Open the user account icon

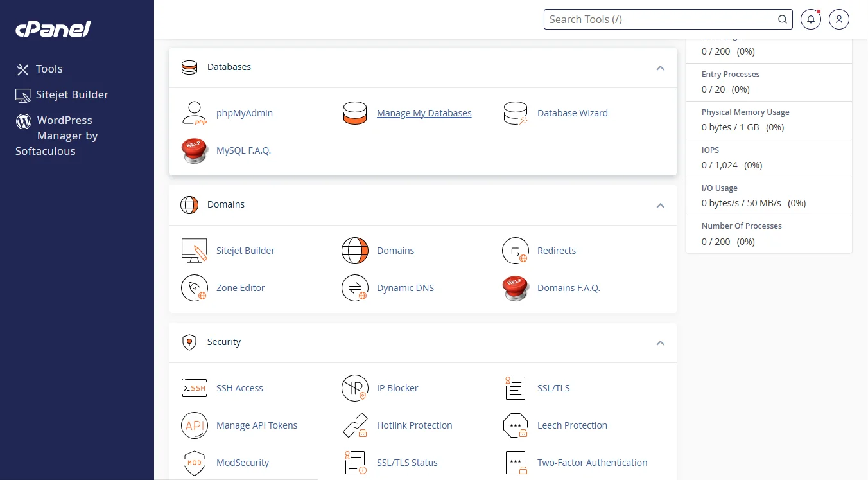coord(839,19)
